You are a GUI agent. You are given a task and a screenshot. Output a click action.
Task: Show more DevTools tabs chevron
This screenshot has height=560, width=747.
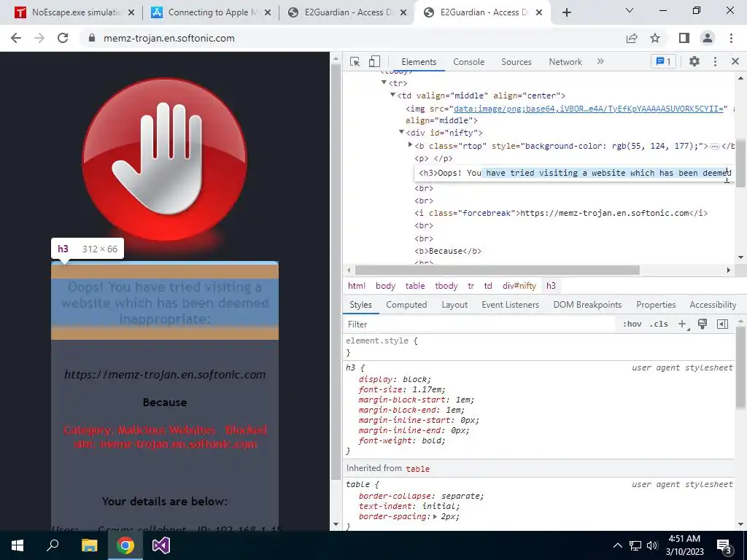[x=600, y=61]
